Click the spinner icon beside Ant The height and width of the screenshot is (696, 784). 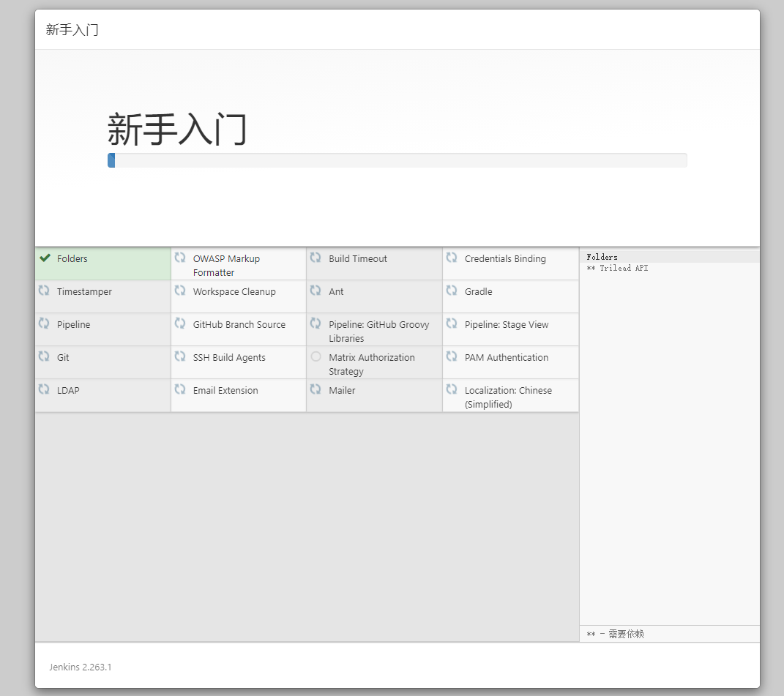click(316, 291)
